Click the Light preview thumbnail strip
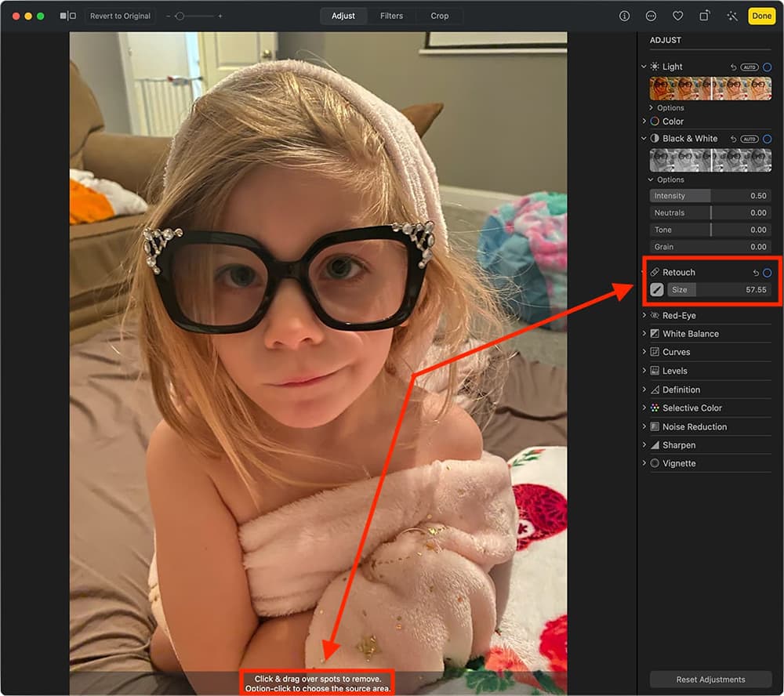This screenshot has height=696, width=784. [x=710, y=88]
